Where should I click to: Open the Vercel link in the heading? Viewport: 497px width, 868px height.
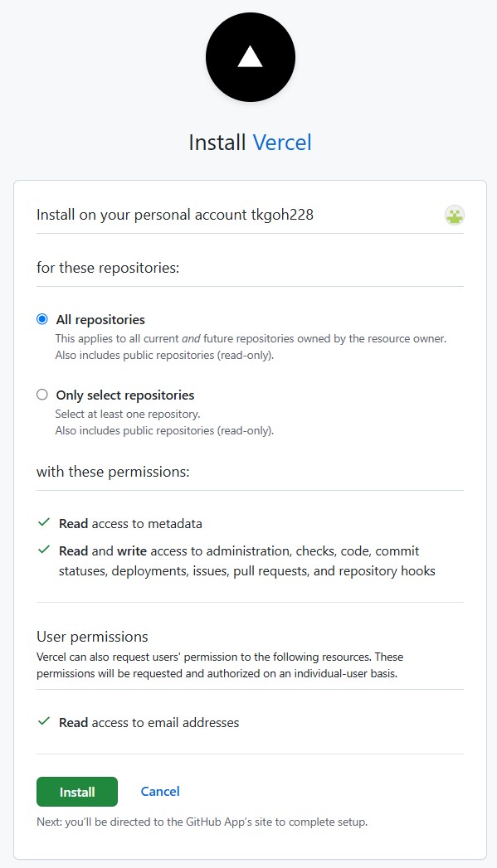281,142
